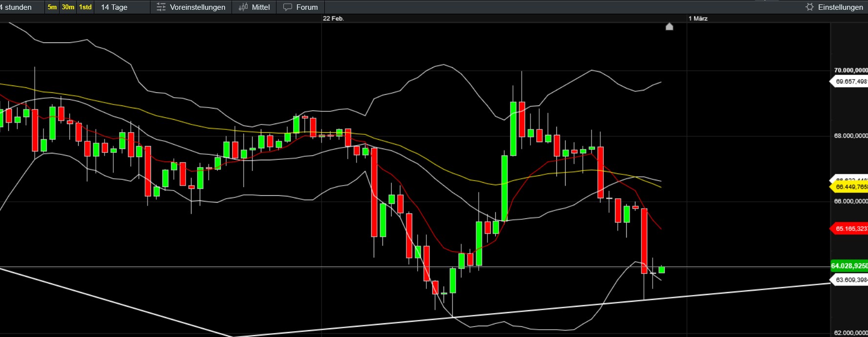Image resolution: width=868 pixels, height=337 pixels.
Task: Open the Forum link
Action: (x=307, y=7)
